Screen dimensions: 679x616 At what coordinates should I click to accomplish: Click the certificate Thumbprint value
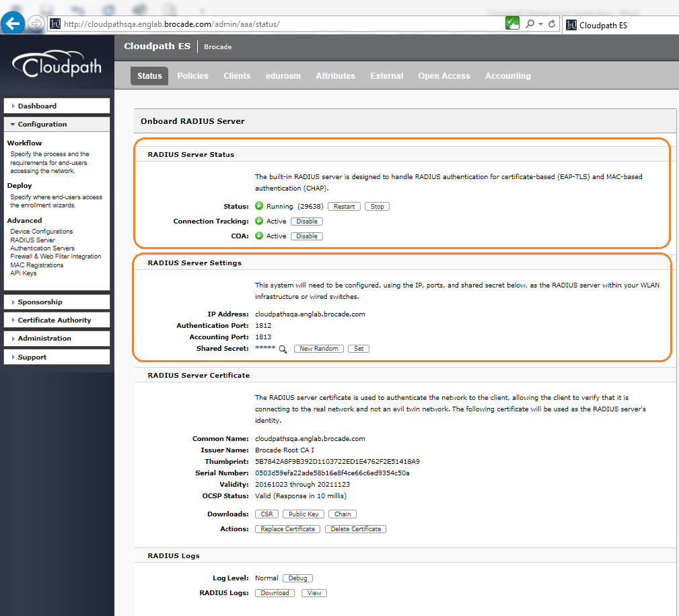tap(337, 461)
